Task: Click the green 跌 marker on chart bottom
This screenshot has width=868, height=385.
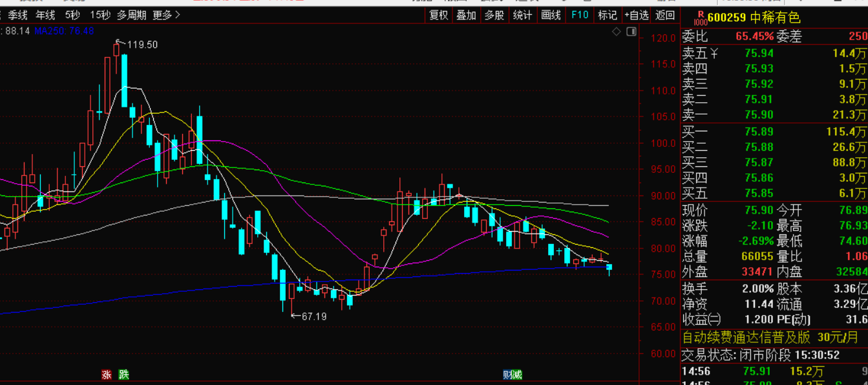Action: click(123, 374)
